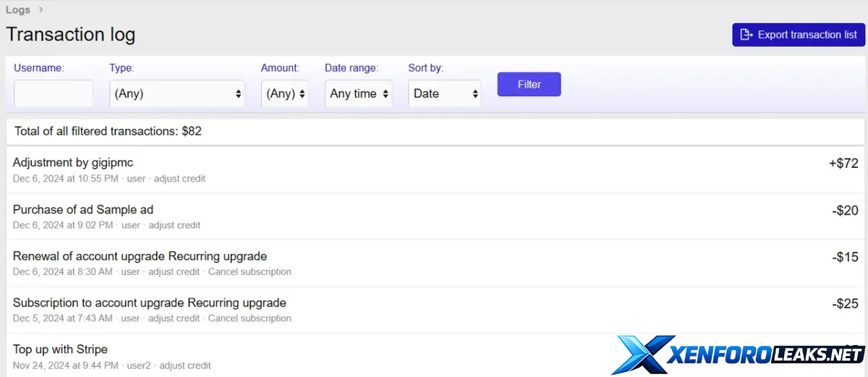868x377 pixels.
Task: Open the Date range dropdown
Action: pyautogui.click(x=359, y=93)
